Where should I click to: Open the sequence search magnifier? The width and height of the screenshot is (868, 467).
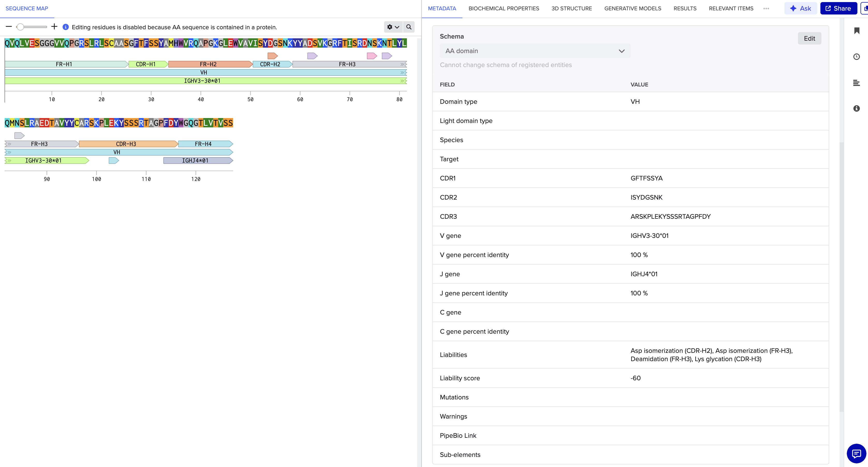click(409, 27)
